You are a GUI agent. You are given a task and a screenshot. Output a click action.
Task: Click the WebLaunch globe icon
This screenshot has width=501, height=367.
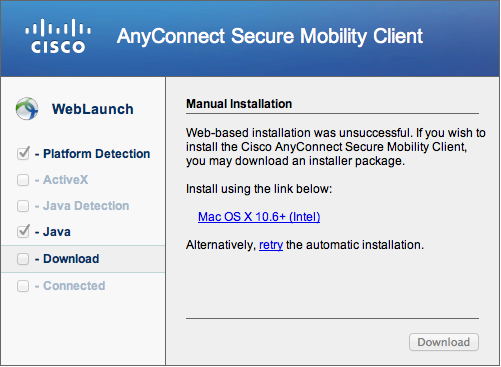[27, 109]
